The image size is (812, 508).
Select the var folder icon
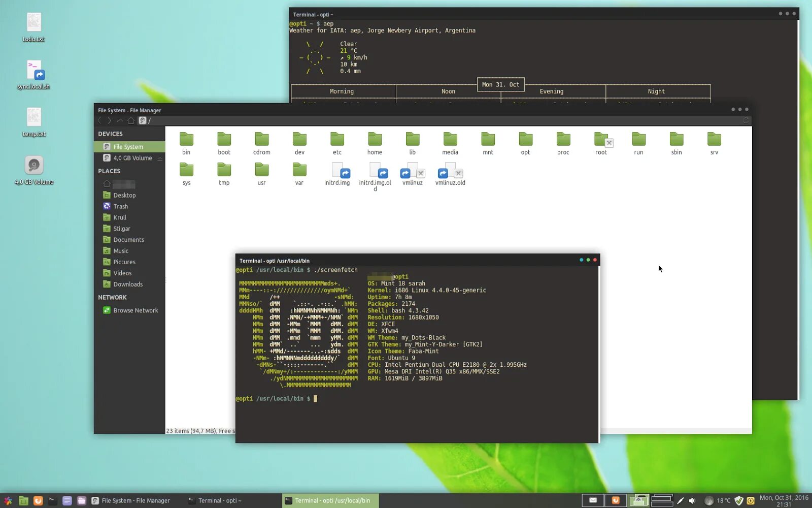299,170
